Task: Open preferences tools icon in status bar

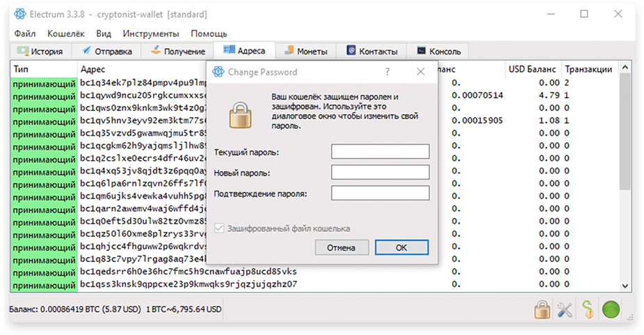Action: (x=565, y=310)
